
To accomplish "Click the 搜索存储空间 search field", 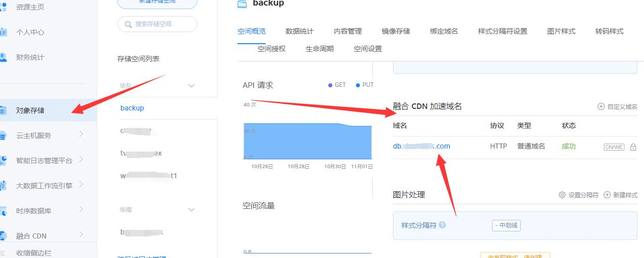I will tap(157, 24).
